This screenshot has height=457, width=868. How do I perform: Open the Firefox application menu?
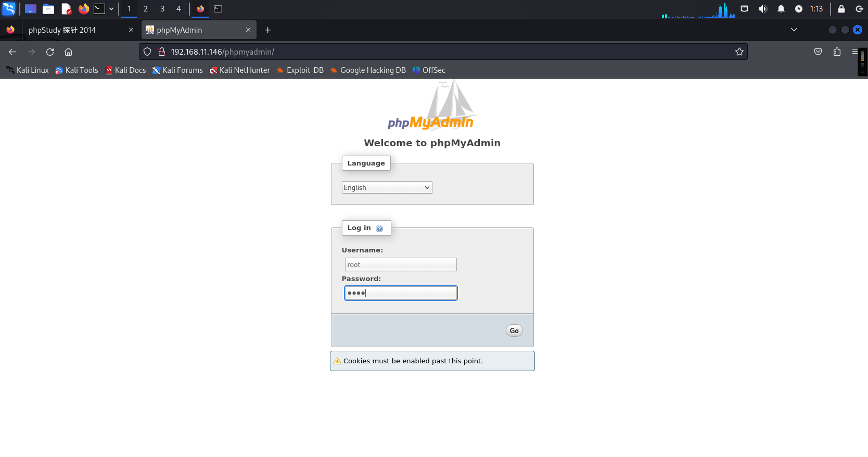[854, 52]
